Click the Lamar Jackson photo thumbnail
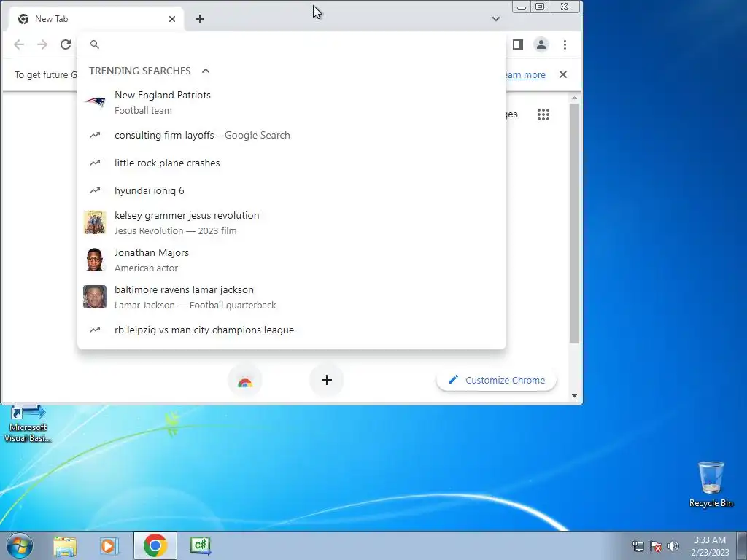The height and width of the screenshot is (560, 747). click(95, 297)
